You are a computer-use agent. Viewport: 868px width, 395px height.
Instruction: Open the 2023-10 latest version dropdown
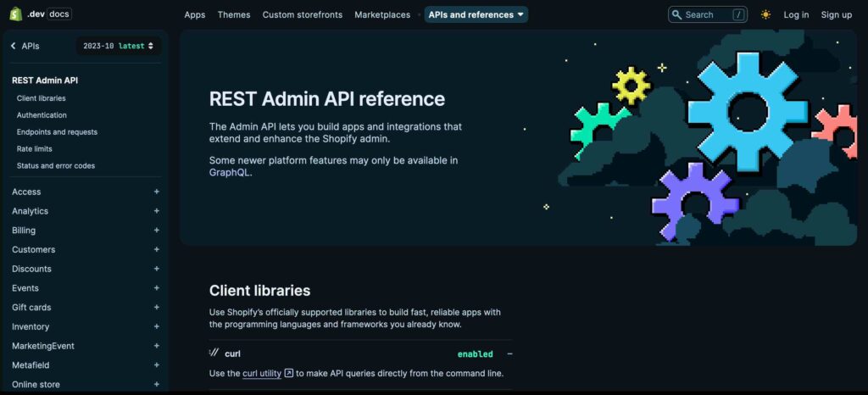click(x=119, y=46)
